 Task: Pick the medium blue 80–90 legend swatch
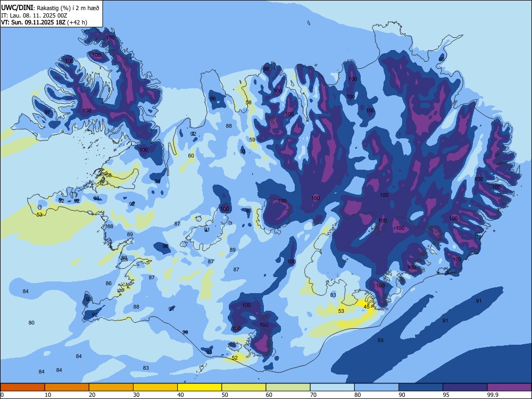pos(377,387)
